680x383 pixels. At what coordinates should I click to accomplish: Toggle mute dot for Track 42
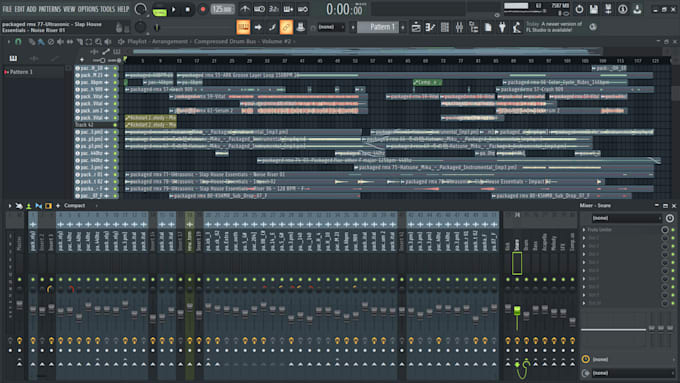115,125
